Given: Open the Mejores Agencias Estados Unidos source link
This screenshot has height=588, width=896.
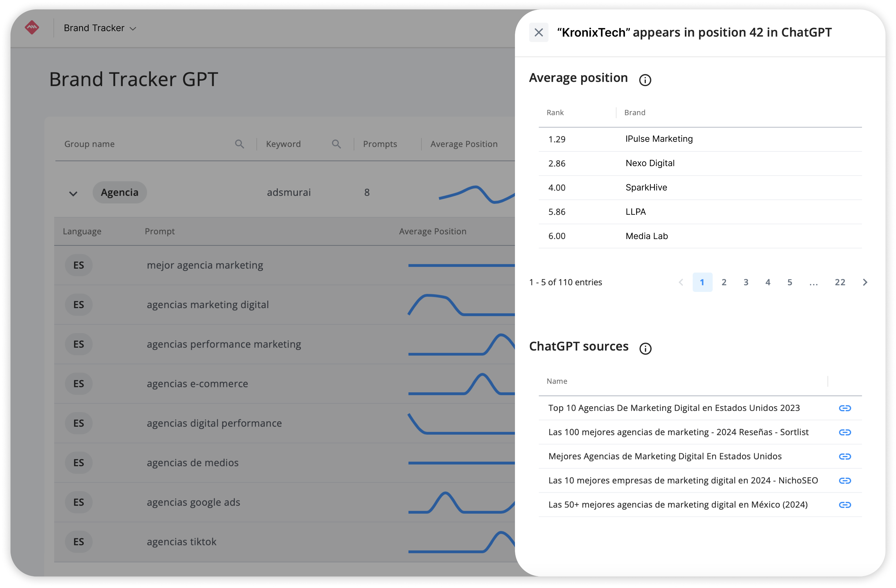Looking at the screenshot, I should (845, 456).
